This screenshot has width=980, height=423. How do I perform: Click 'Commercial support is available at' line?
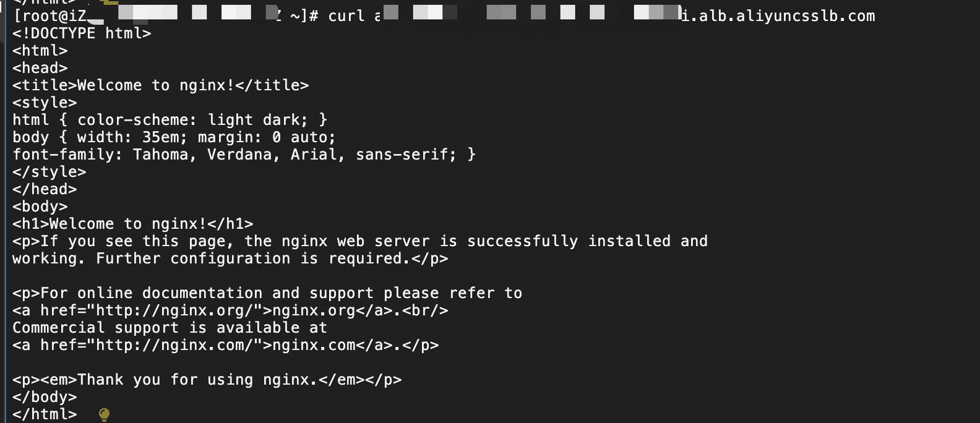pyautogui.click(x=170, y=328)
